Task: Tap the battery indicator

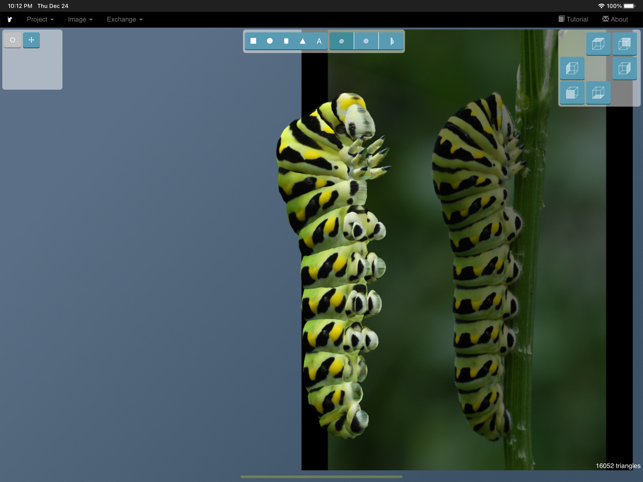Action: tap(629, 6)
